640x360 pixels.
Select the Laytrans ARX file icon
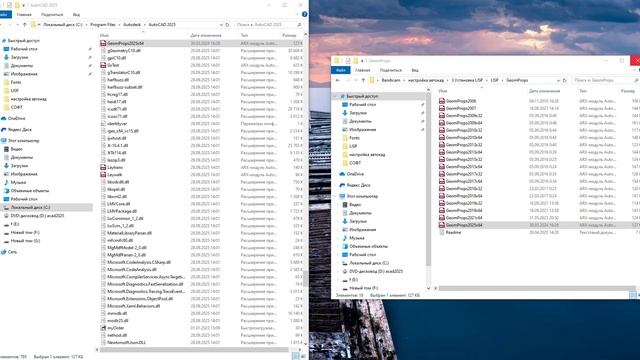[103, 167]
